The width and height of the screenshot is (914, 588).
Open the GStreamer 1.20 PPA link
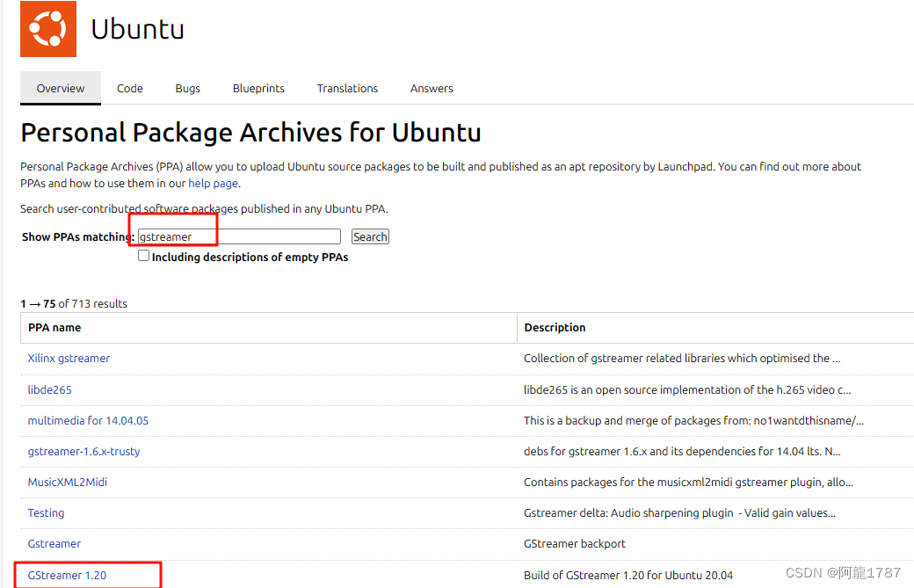pos(67,575)
